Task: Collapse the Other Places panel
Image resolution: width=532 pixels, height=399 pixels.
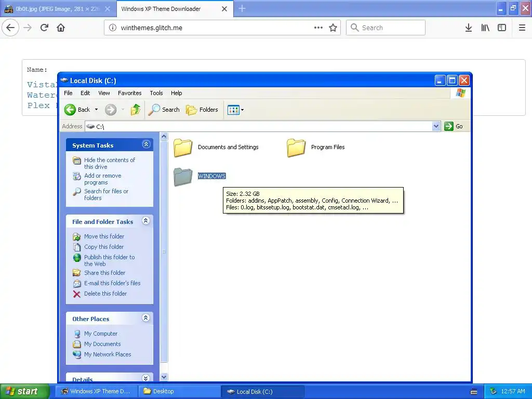Action: (x=146, y=318)
